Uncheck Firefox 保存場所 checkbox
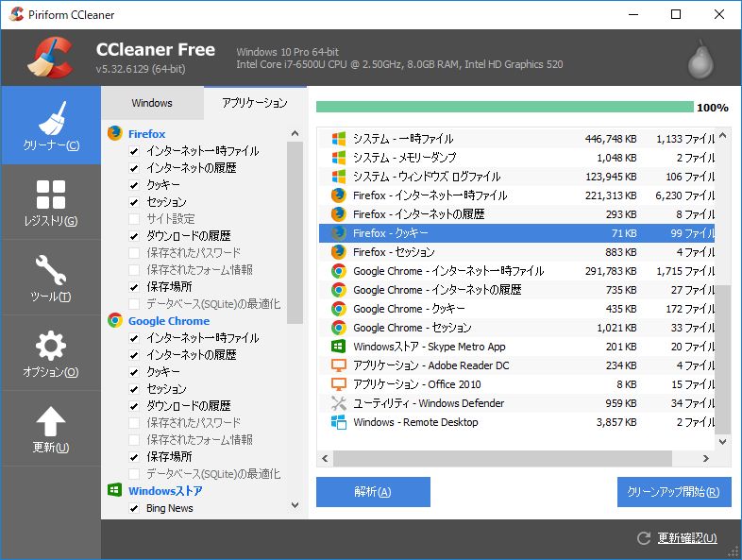742x560 pixels. pyautogui.click(x=134, y=287)
